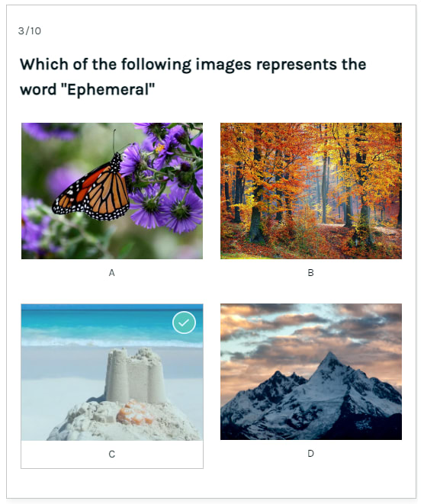The image size is (424, 504).
Task: Click the cloudy sky in image D
Action: [x=311, y=328]
